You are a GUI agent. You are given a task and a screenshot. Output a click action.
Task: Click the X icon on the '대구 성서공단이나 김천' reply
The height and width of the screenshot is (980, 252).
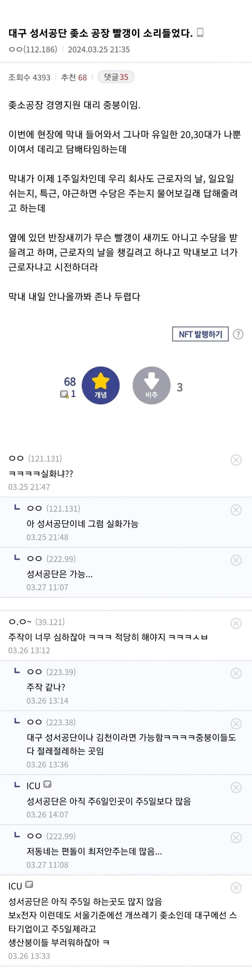point(236,723)
